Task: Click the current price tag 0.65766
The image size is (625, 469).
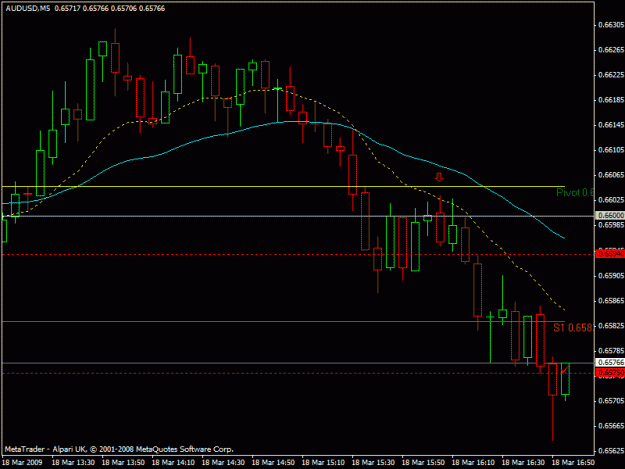Action: coord(610,363)
